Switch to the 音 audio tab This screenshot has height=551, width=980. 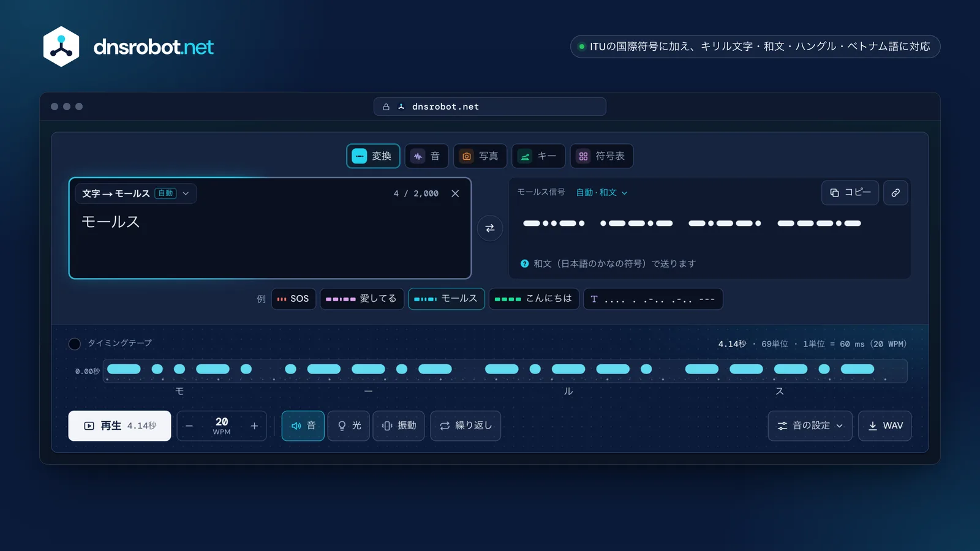(x=426, y=156)
